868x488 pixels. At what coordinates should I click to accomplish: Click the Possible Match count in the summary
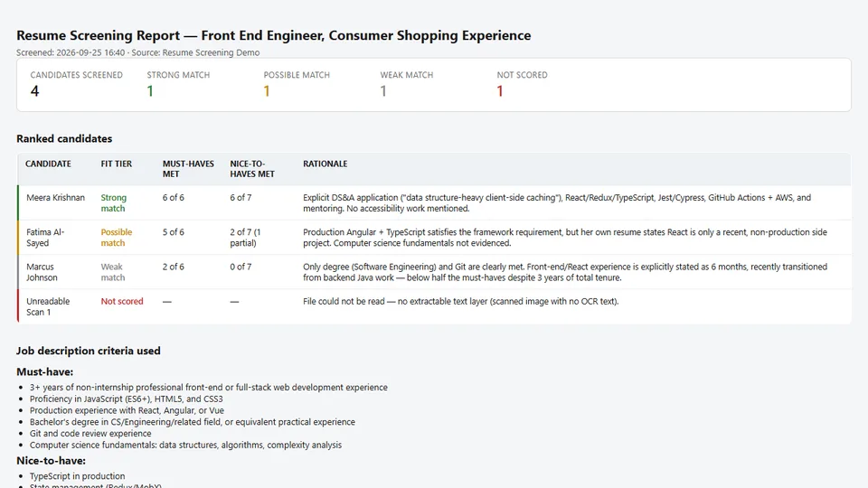(267, 91)
